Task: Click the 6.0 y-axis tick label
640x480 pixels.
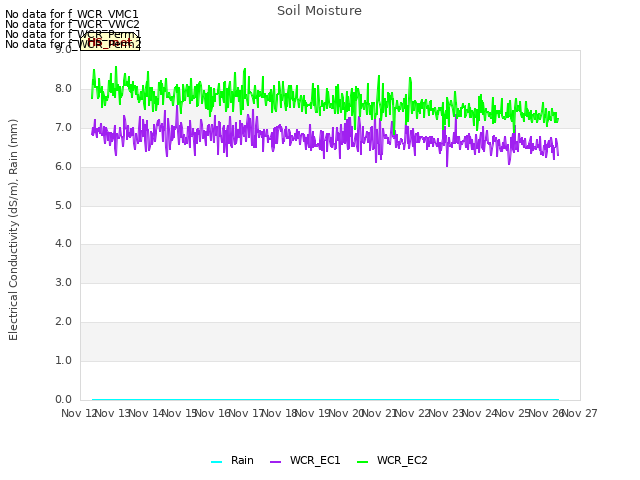Action: 63,167
